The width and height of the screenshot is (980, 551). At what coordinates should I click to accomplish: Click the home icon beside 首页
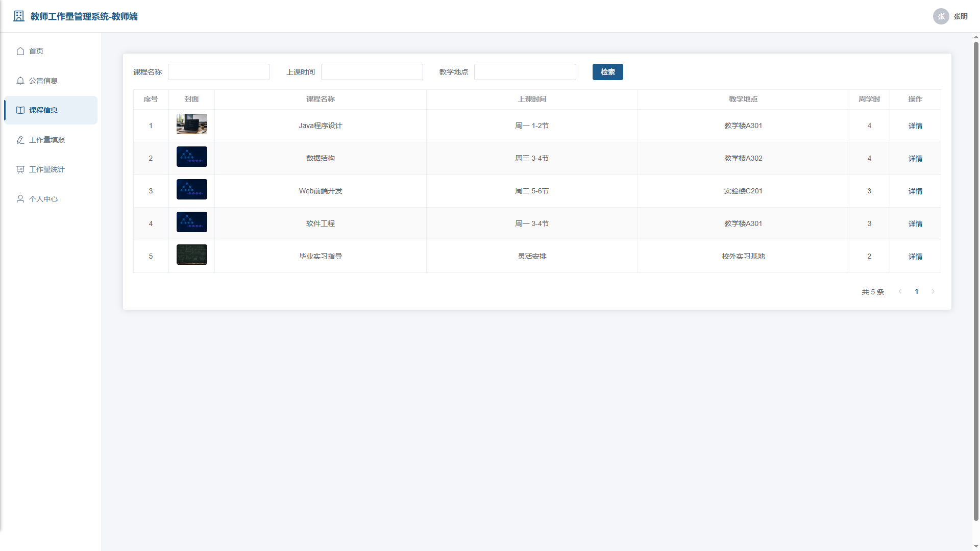[20, 51]
